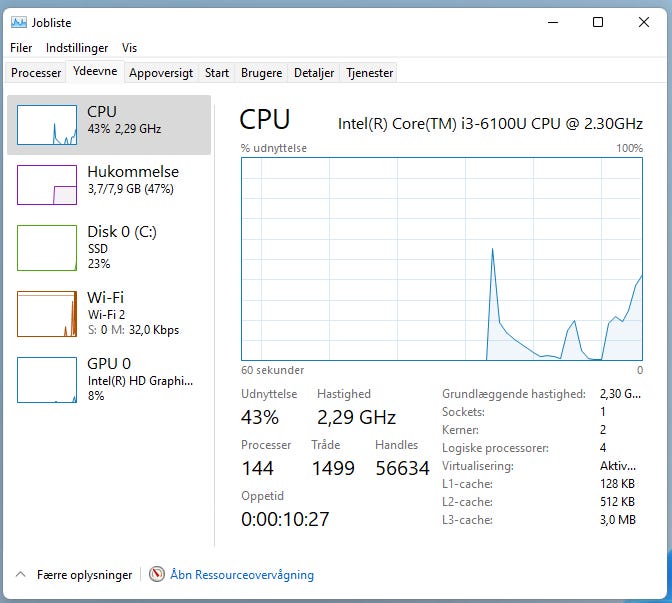This screenshot has height=603, width=672.
Task: Select Disk 0 (C:) SSD entry
Action: click(x=109, y=248)
